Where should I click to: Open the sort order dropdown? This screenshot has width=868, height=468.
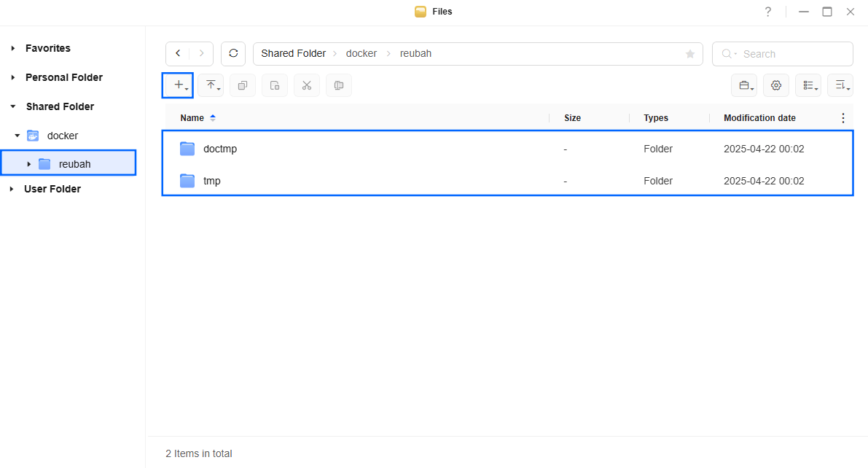pyautogui.click(x=840, y=86)
